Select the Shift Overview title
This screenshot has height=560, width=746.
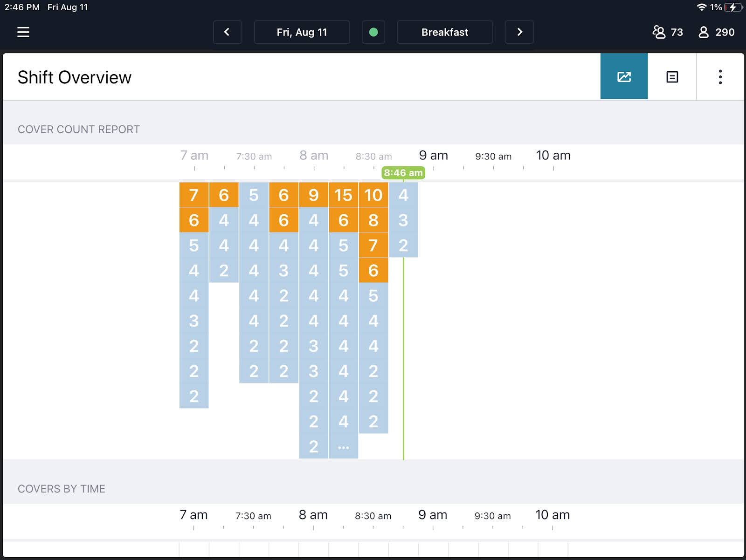[x=75, y=77]
